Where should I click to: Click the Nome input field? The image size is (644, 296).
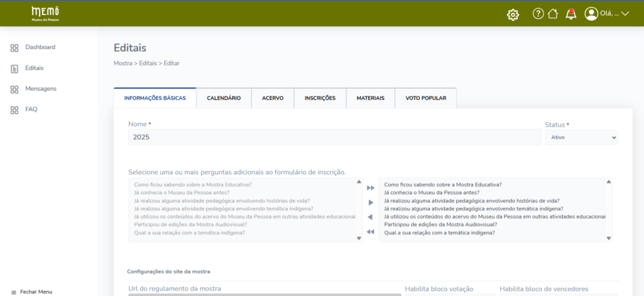(x=335, y=137)
